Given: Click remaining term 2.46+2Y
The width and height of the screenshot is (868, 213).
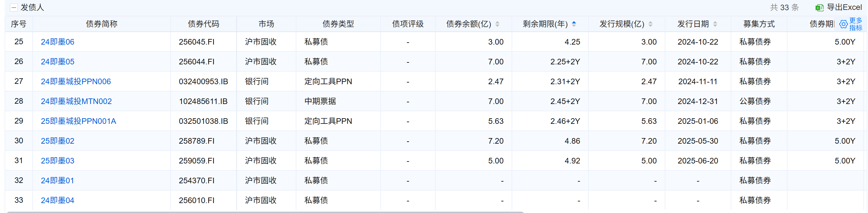Looking at the screenshot, I should [565, 121].
